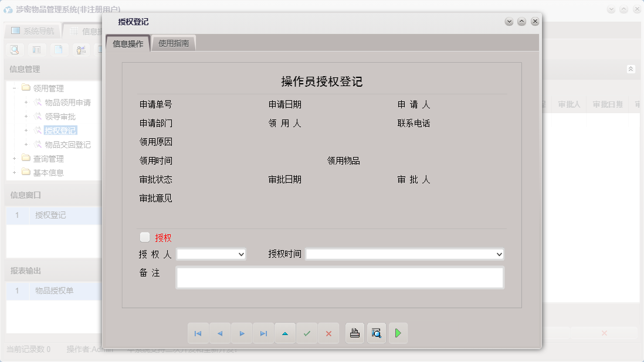
Task: Switch to the 系统导航 tab
Action: pyautogui.click(x=33, y=30)
